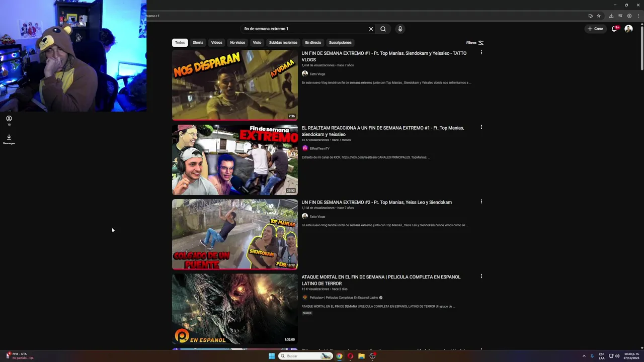644x362 pixels.
Task: Click the COLGADO DE UN PUENTE thumbnail
Action: coord(235,234)
